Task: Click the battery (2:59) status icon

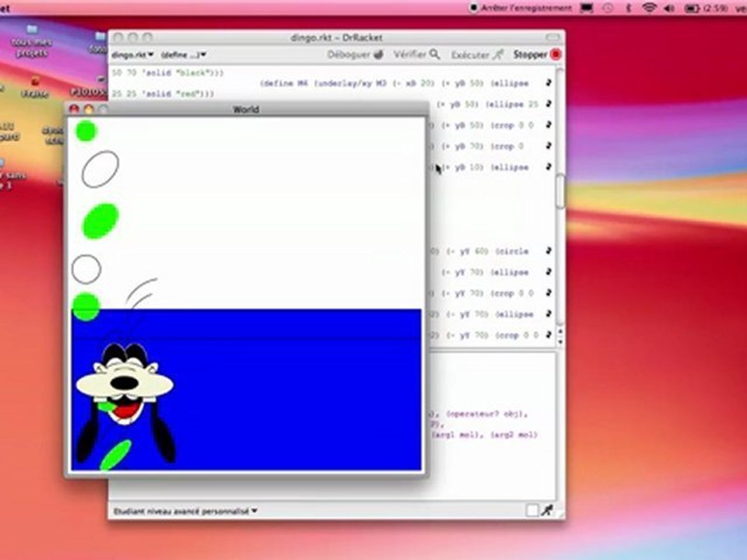Action: [706, 8]
